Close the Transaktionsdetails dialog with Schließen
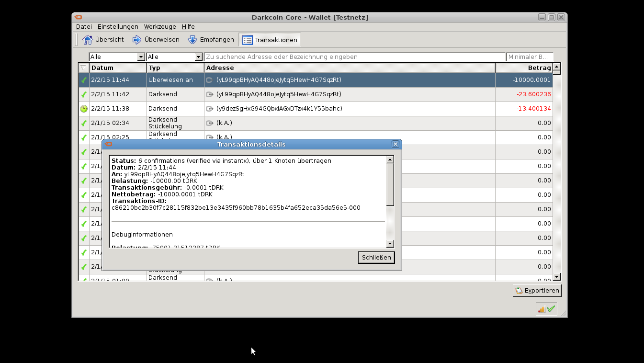 coord(376,258)
